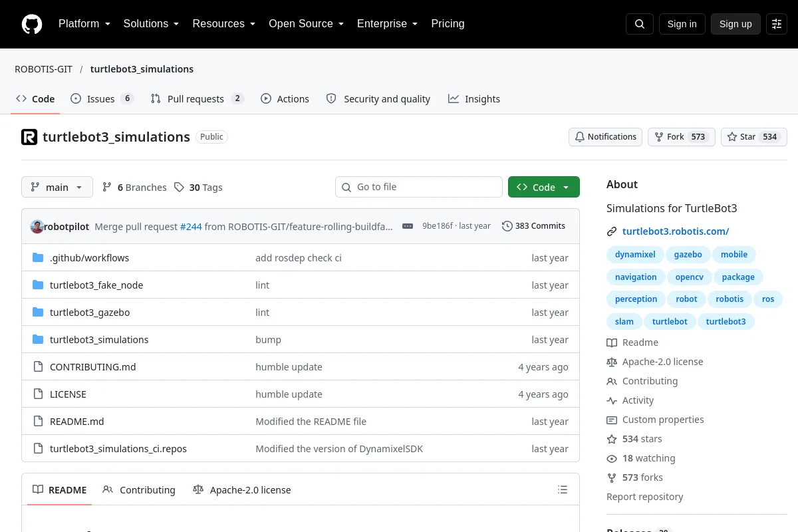The height and width of the screenshot is (532, 798).
Task: Switch to Security and quality tab
Action: (378, 98)
